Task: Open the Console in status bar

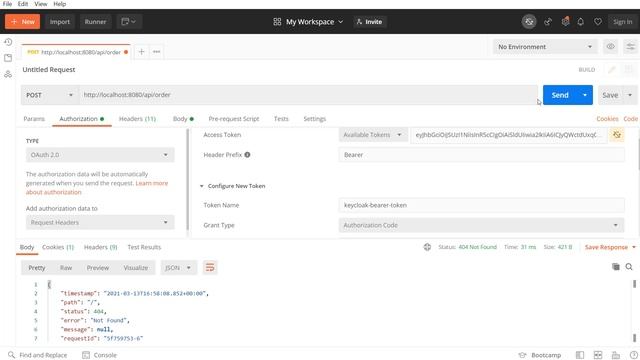Action: tap(99, 355)
